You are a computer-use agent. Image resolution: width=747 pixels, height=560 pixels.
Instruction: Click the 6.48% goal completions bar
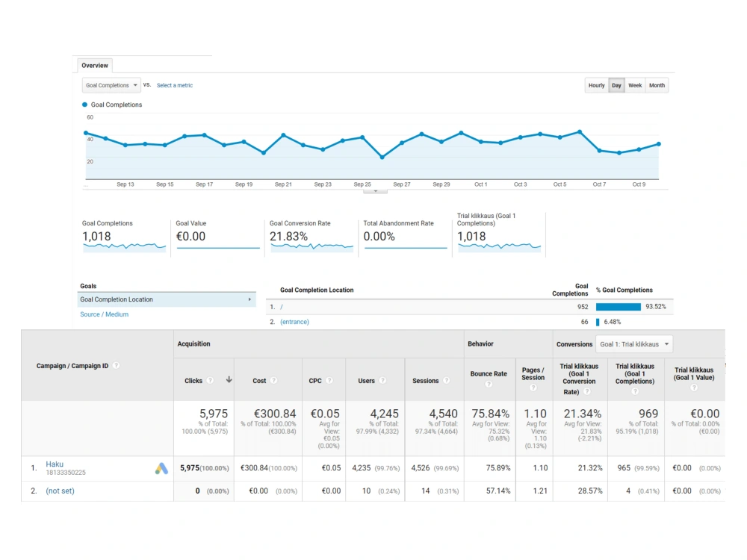point(598,322)
